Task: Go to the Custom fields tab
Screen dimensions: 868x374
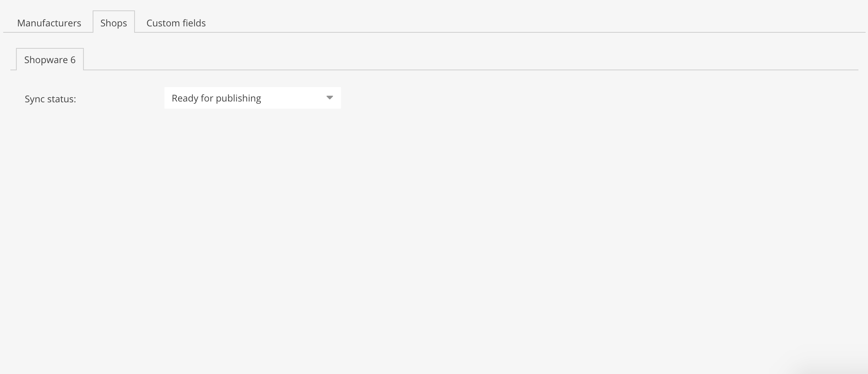Action: point(176,23)
